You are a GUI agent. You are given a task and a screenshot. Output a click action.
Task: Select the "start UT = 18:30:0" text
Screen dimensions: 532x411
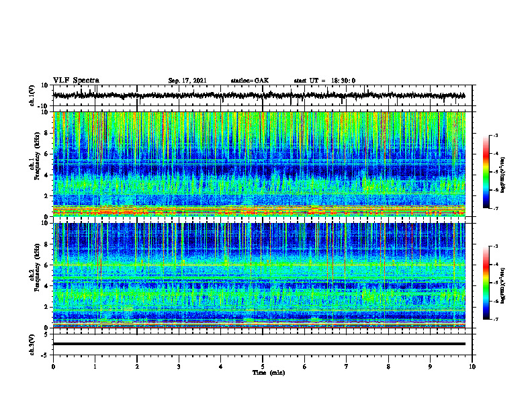[324, 81]
